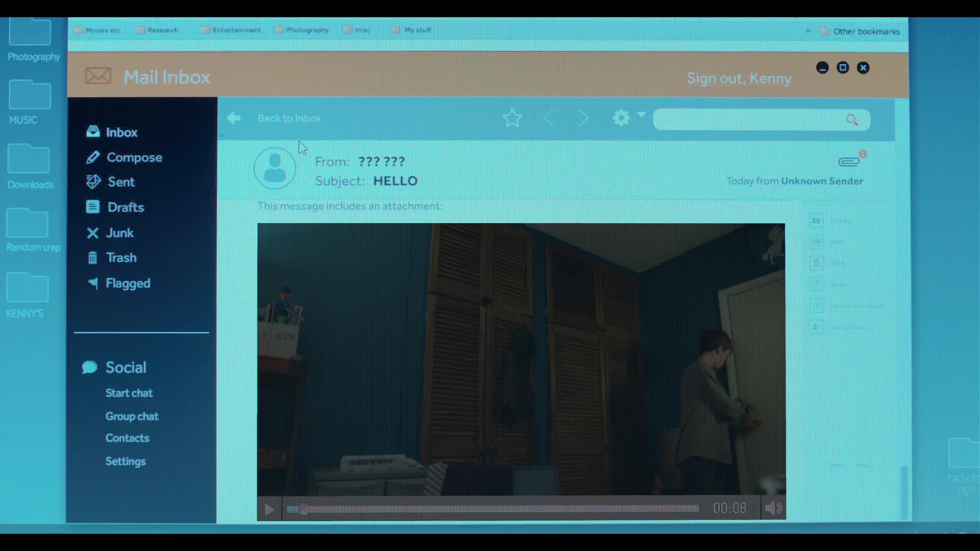Click the sender profile avatar
This screenshot has width=980, height=551.
pyautogui.click(x=275, y=168)
